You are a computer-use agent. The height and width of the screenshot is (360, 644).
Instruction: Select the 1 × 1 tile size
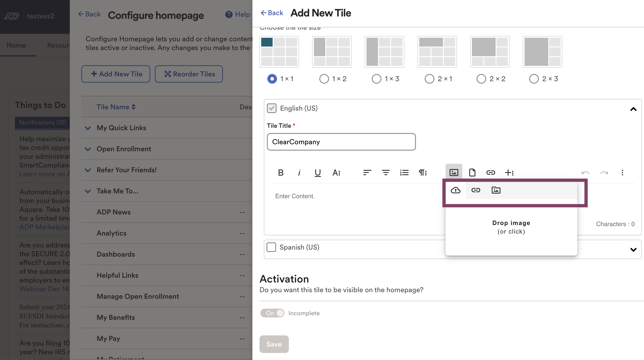(272, 79)
